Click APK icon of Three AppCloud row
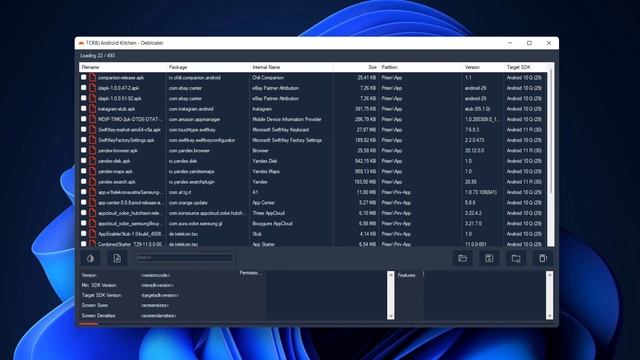This screenshot has height=360, width=640. coord(93,213)
